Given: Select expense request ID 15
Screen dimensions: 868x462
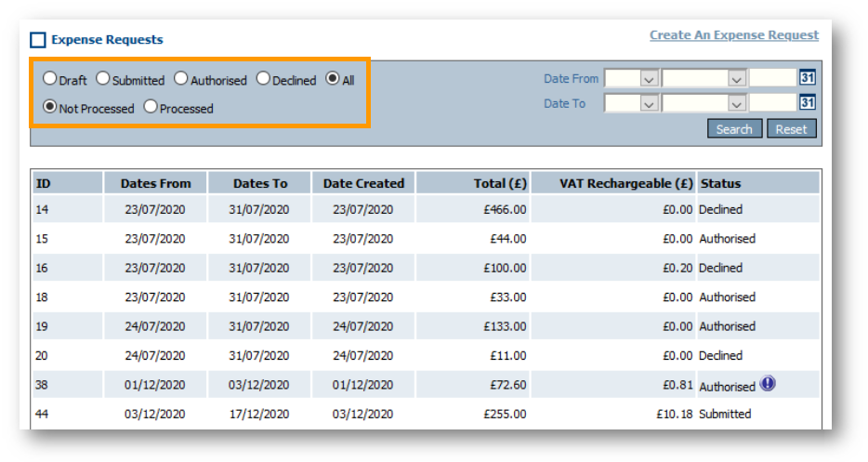Looking at the screenshot, I should pos(42,239).
